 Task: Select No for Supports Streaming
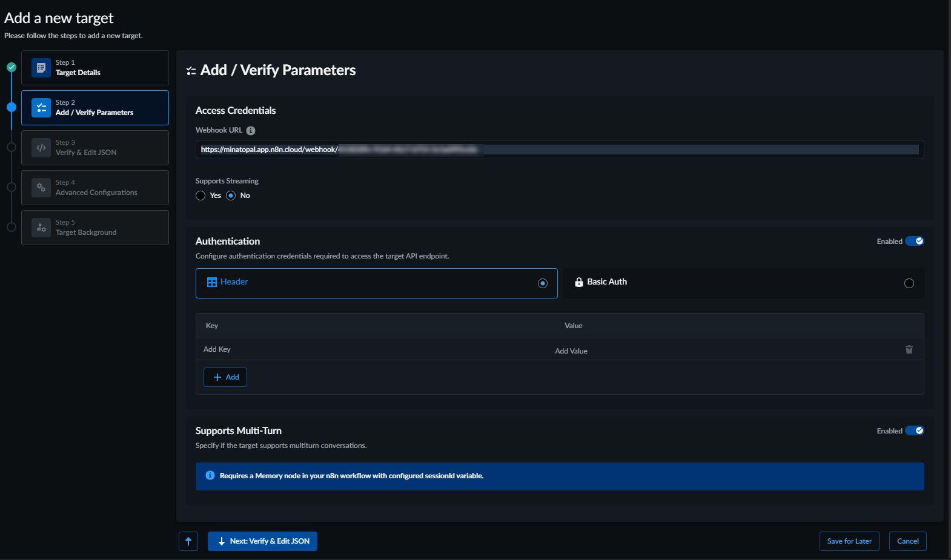231,196
